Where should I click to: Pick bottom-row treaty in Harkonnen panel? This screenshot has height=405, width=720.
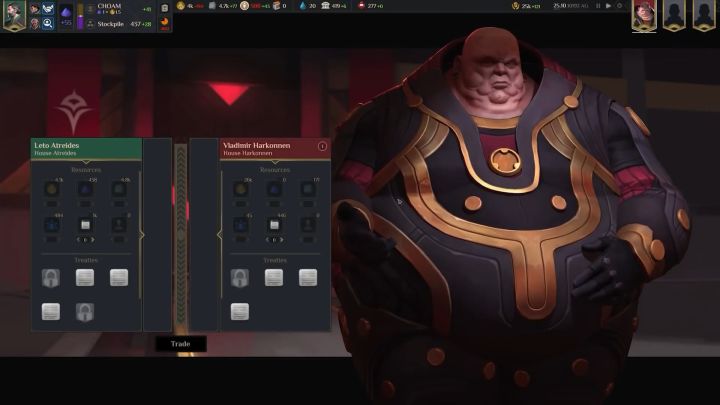point(240,312)
